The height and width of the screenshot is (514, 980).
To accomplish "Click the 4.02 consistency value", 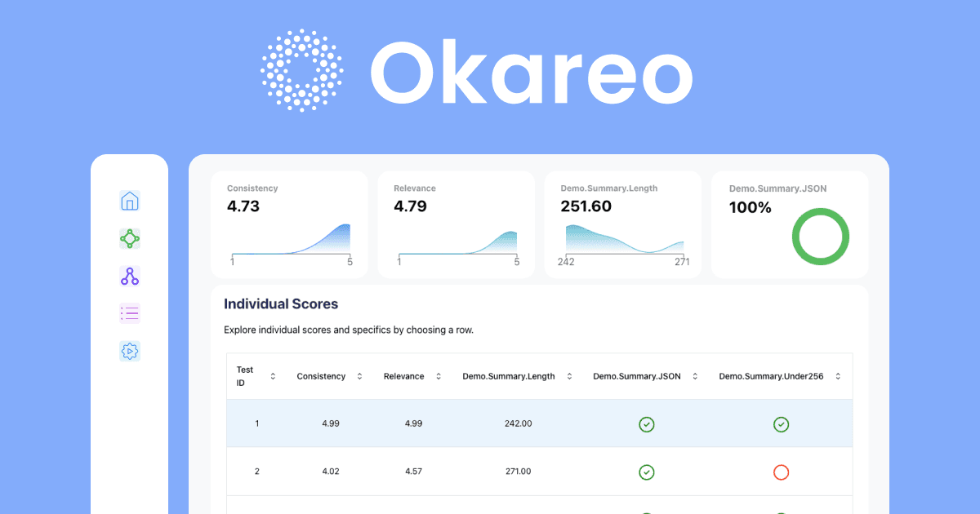I will coord(330,472).
